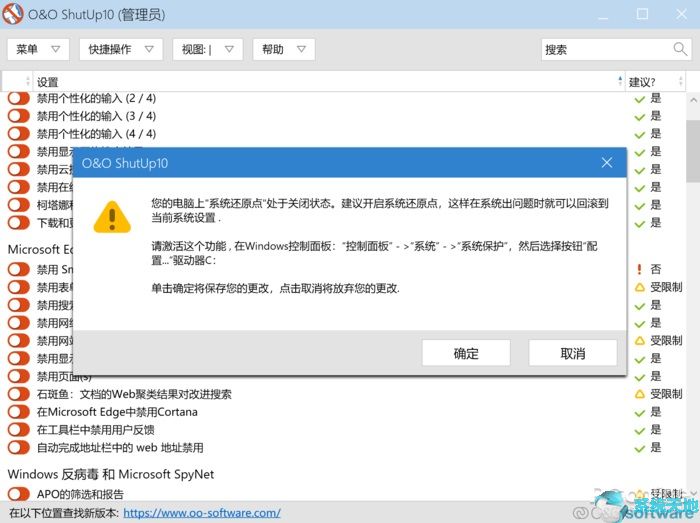Click green checkmark for 自动完成地址栏 row
The image size is (700, 523).
(640, 448)
